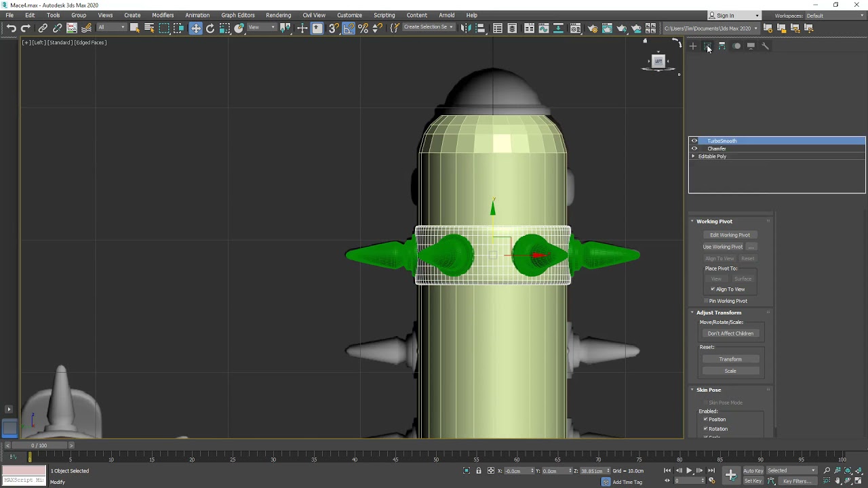
Task: Open the selection filter All dropdown
Action: tap(111, 28)
